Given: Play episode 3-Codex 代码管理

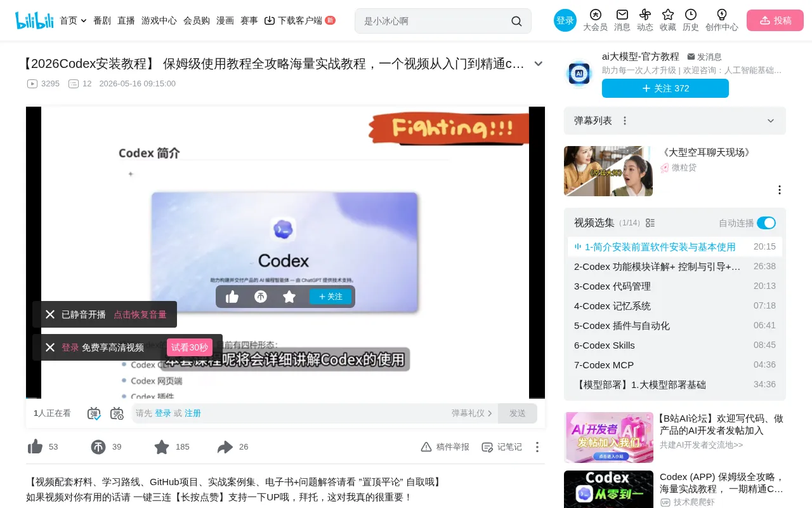Looking at the screenshot, I should [x=675, y=286].
